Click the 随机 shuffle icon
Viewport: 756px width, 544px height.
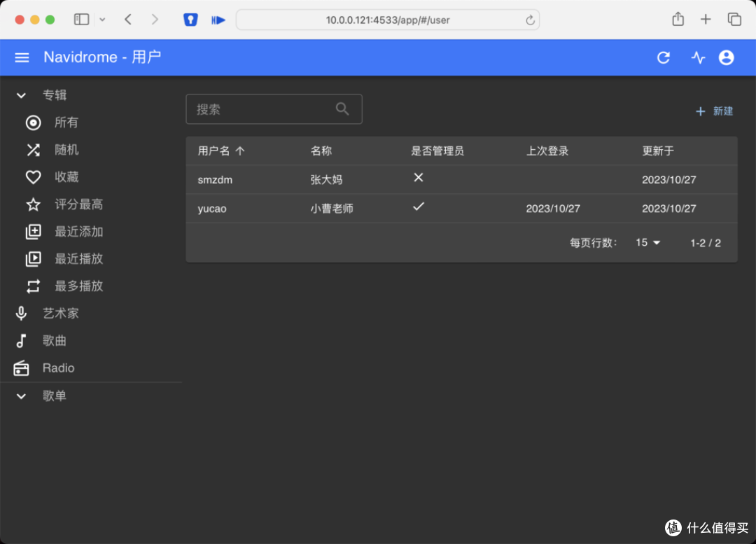[34, 150]
